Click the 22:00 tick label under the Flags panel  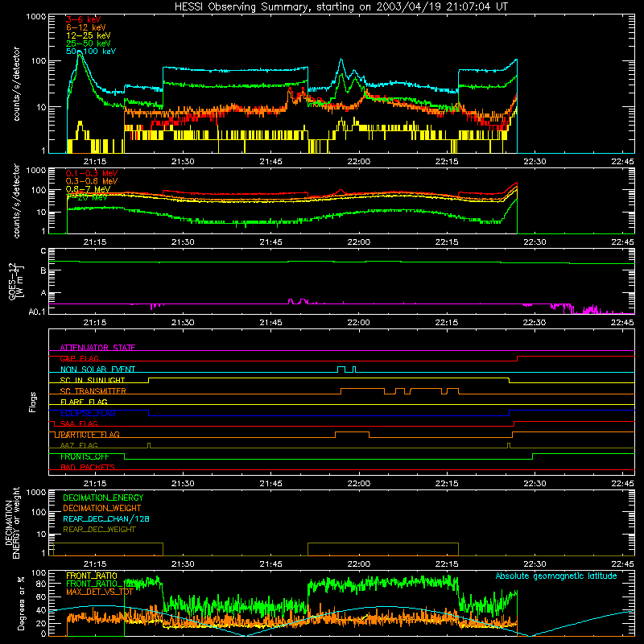358,484
